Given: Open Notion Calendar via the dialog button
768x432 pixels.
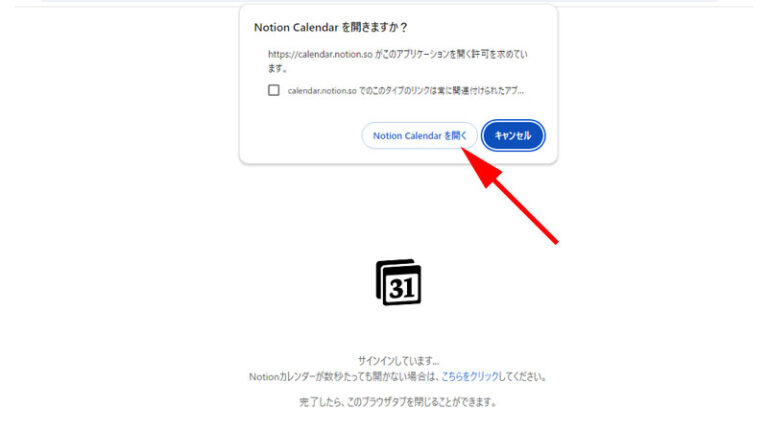Looking at the screenshot, I should 420,136.
